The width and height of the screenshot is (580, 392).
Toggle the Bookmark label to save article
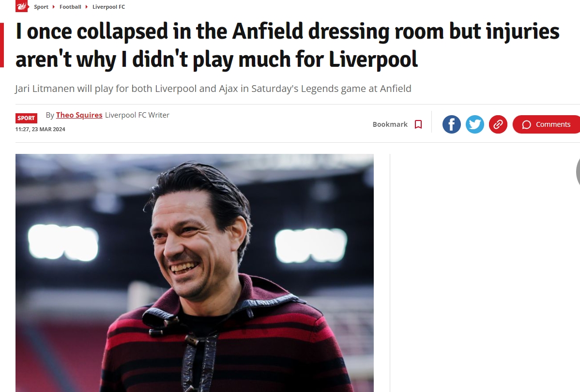(x=390, y=124)
